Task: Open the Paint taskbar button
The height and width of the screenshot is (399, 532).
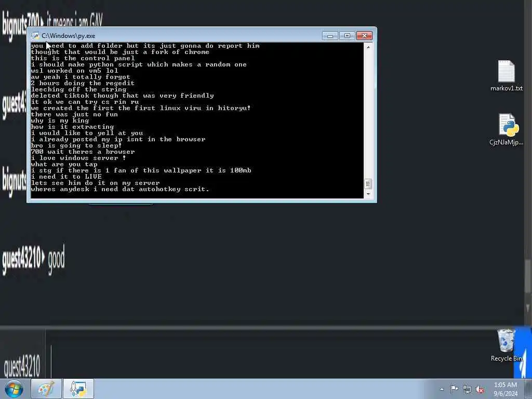Action: pos(46,389)
